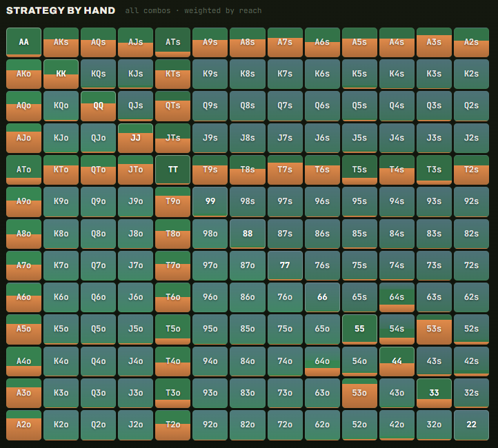Select the KK pocket pair cell

tap(61, 74)
